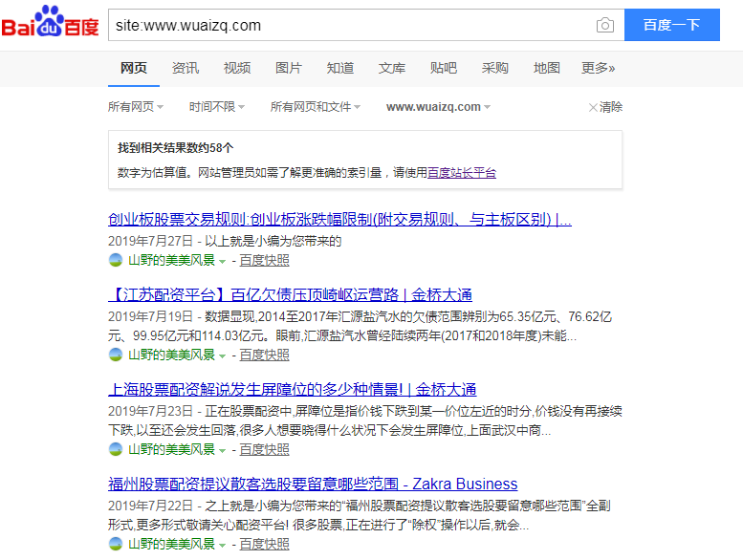
Task: Click 山野的美美风景 under 创业板 result
Action: tap(171, 260)
